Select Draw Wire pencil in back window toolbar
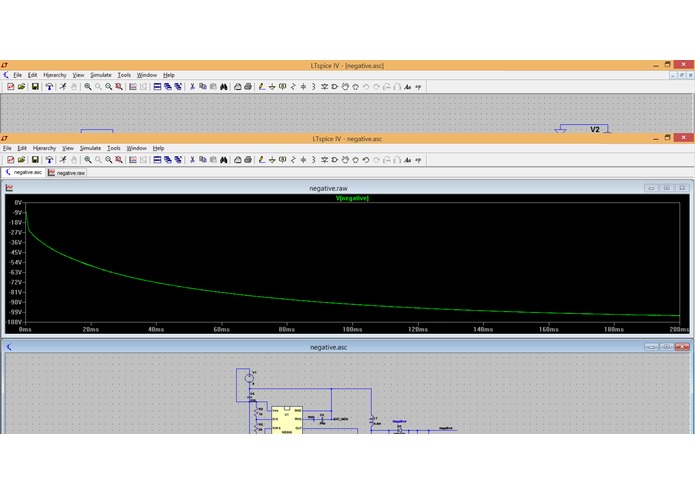695x494 pixels. (x=262, y=87)
